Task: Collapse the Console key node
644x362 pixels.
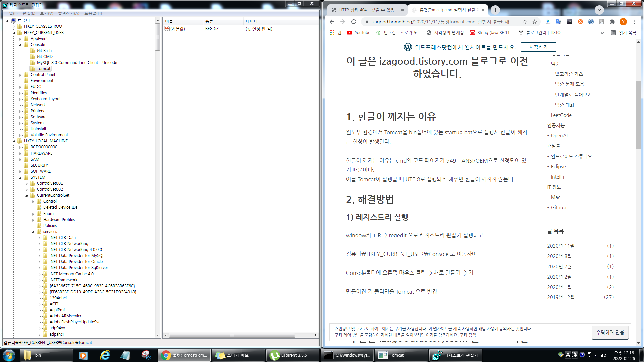Action: point(20,45)
